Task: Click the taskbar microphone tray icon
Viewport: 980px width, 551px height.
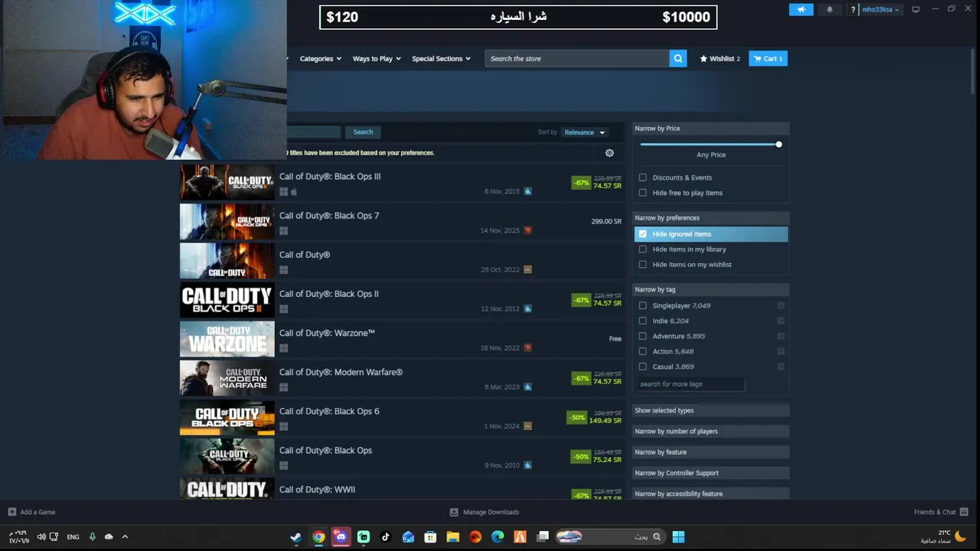Action: coord(92,536)
